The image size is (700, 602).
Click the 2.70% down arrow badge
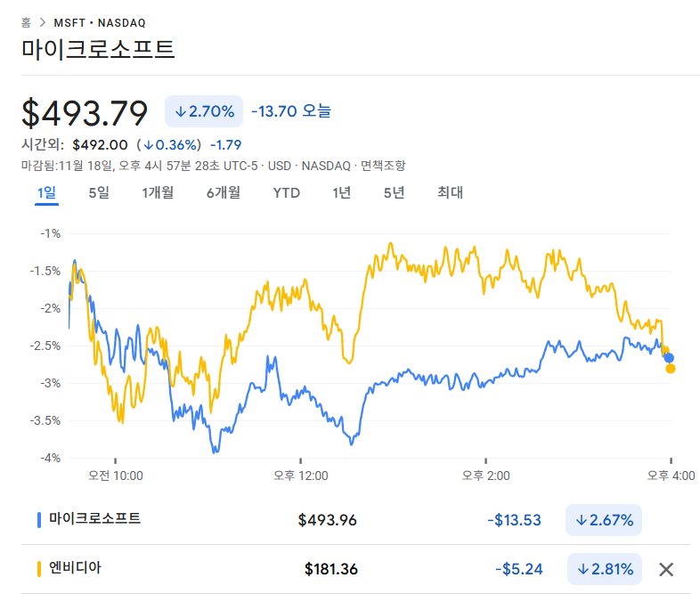tap(204, 111)
